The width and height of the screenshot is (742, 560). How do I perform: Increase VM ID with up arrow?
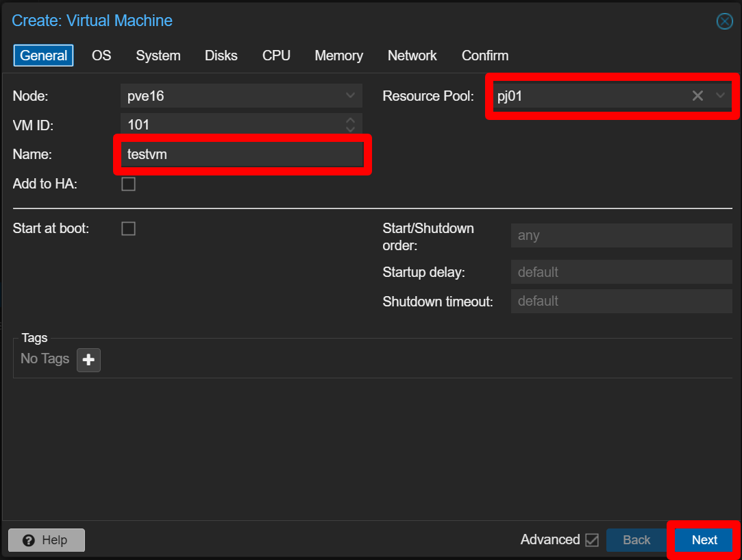(350, 120)
